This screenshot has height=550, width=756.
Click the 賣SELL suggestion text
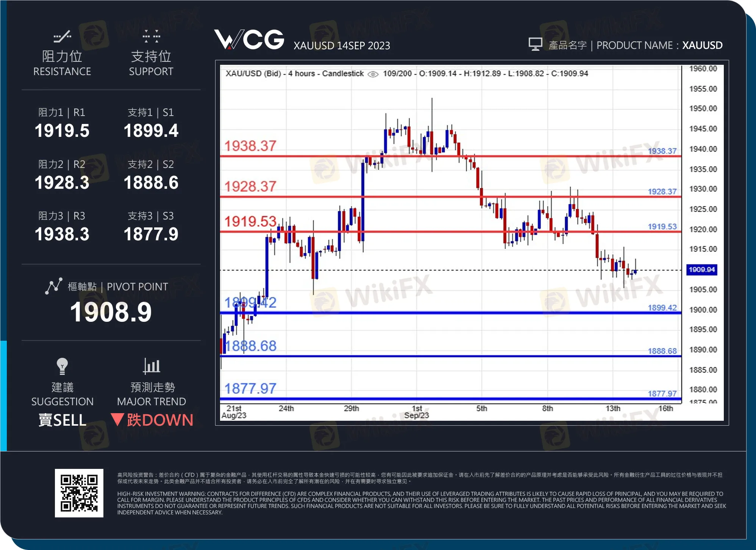coord(62,420)
